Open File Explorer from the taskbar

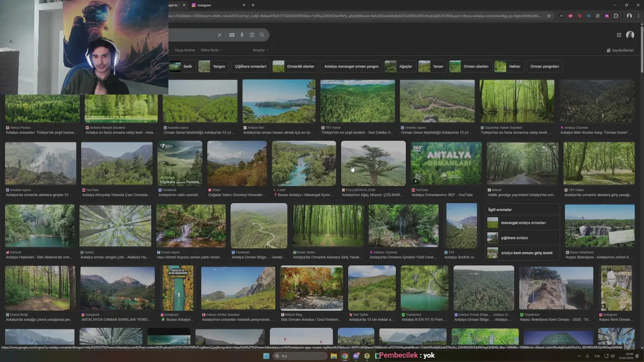tap(334, 356)
